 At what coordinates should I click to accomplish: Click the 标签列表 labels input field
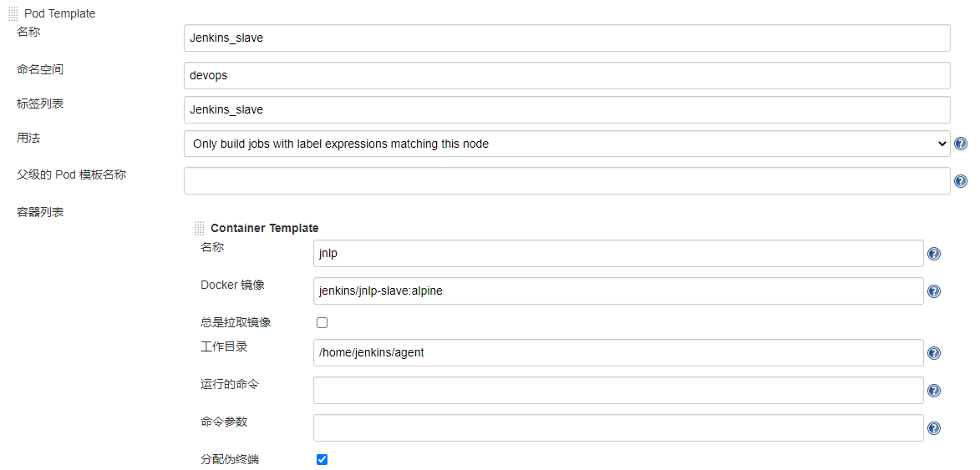(566, 109)
